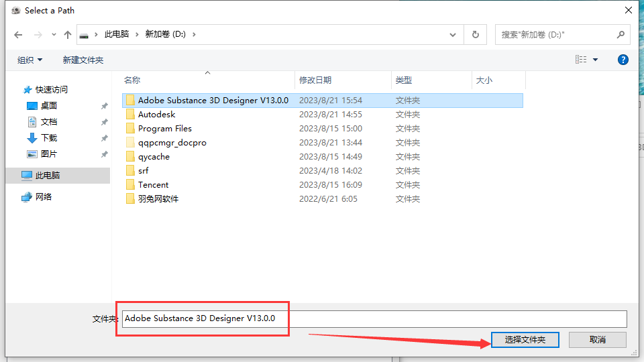Go forward with the right arrow
The width and height of the screenshot is (644, 362).
tap(38, 35)
